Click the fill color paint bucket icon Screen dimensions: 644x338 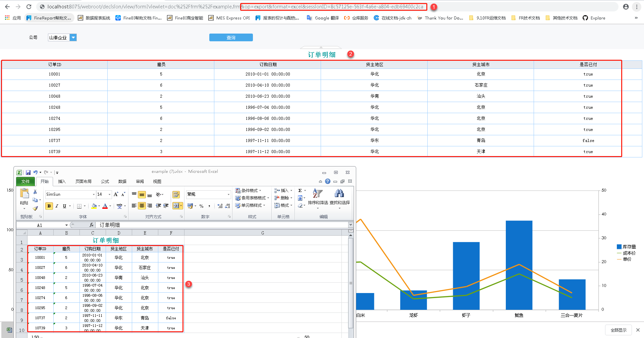point(94,206)
